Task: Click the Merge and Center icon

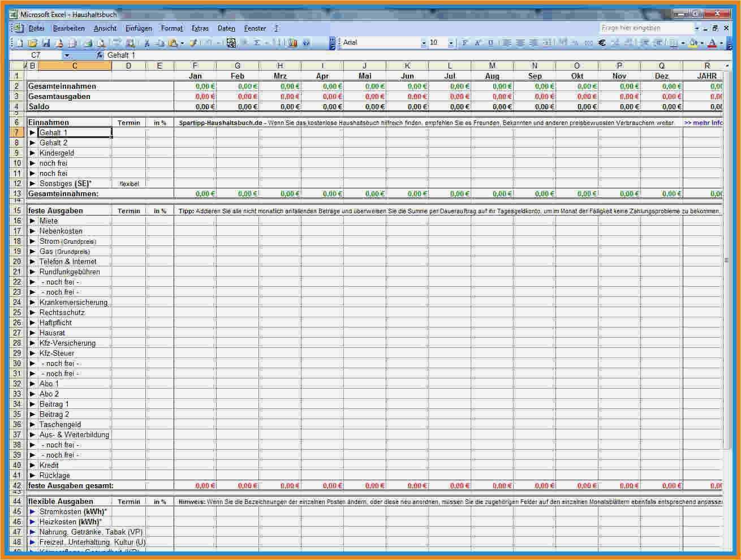Action: click(x=547, y=42)
